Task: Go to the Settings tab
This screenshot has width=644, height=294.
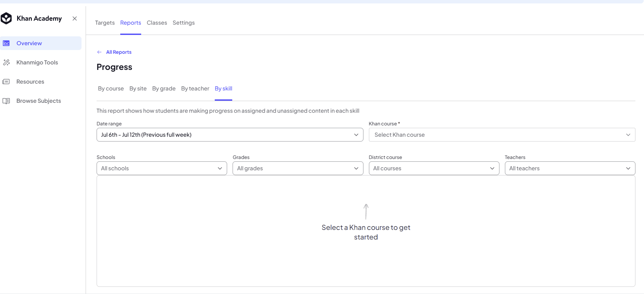Action: (184, 23)
